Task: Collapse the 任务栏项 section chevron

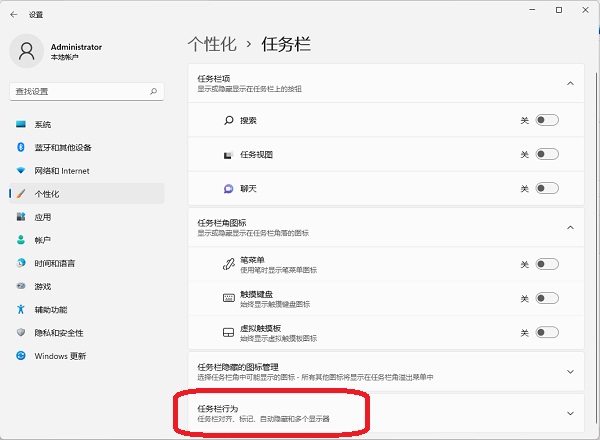Action: click(x=570, y=84)
